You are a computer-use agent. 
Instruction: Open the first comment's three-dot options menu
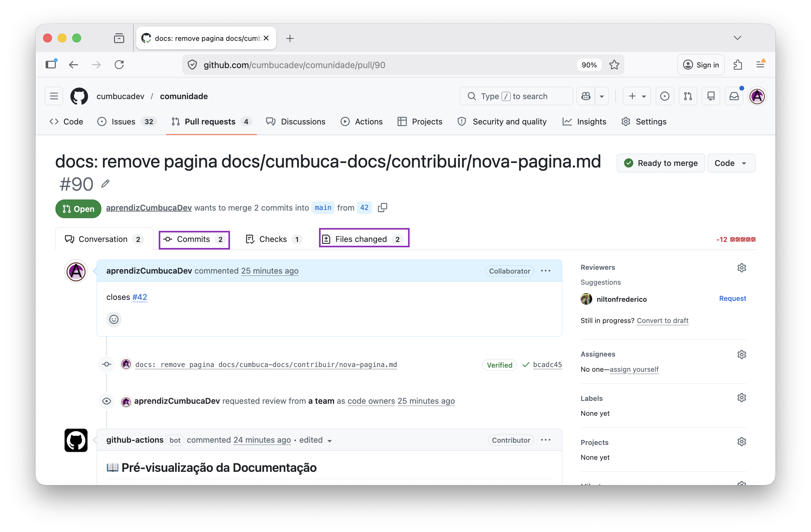(546, 271)
